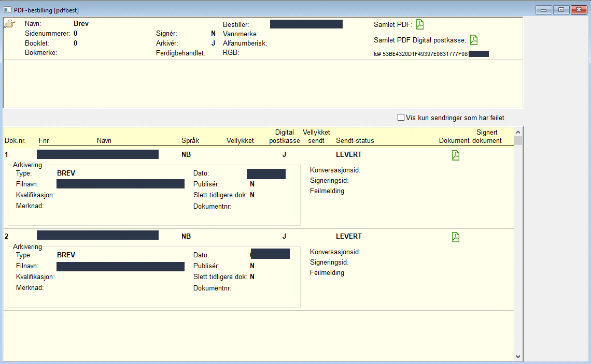Click the Ferdigbehandlet label
Screen dimensions: 591x364
tap(180, 53)
